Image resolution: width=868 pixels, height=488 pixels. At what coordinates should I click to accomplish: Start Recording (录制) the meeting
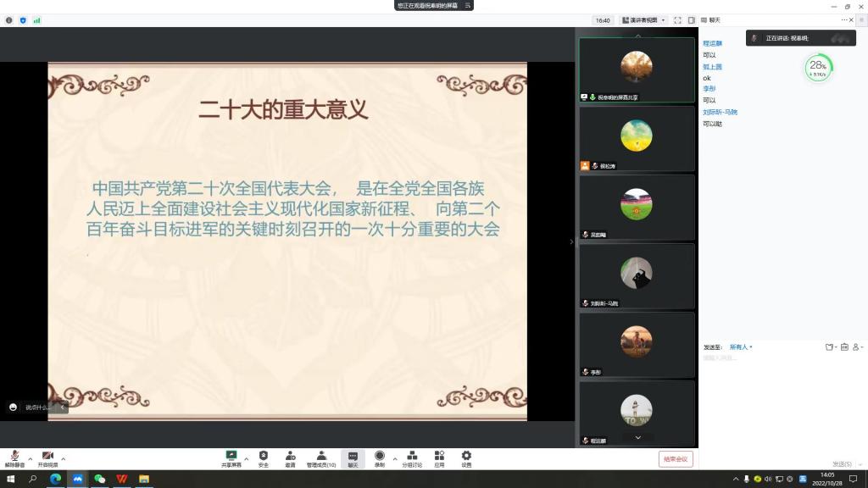click(x=379, y=457)
